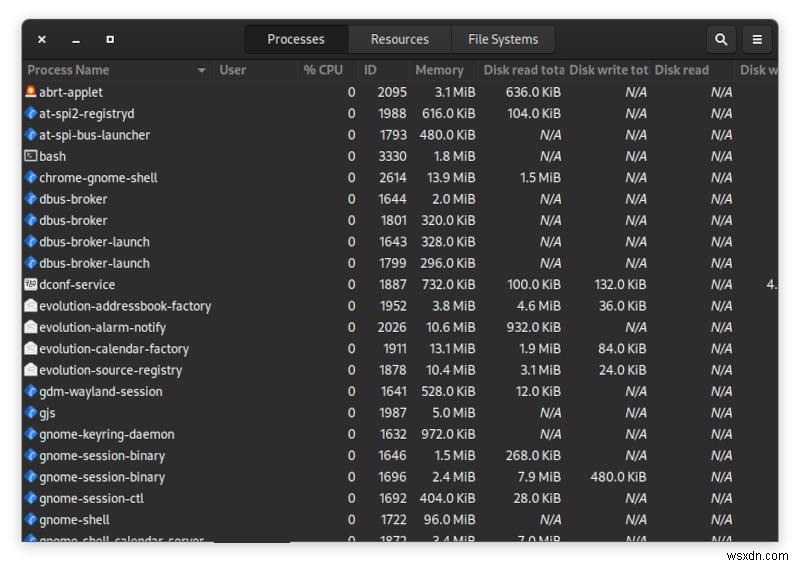Click the at-spi2-registryd process icon
This screenshot has width=800, height=566.
tap(31, 113)
